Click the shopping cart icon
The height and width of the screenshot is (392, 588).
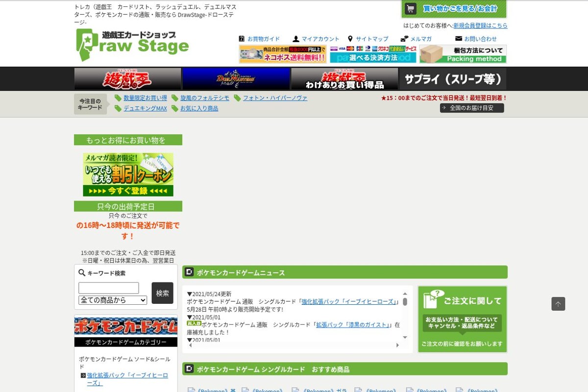pyautogui.click(x=411, y=9)
